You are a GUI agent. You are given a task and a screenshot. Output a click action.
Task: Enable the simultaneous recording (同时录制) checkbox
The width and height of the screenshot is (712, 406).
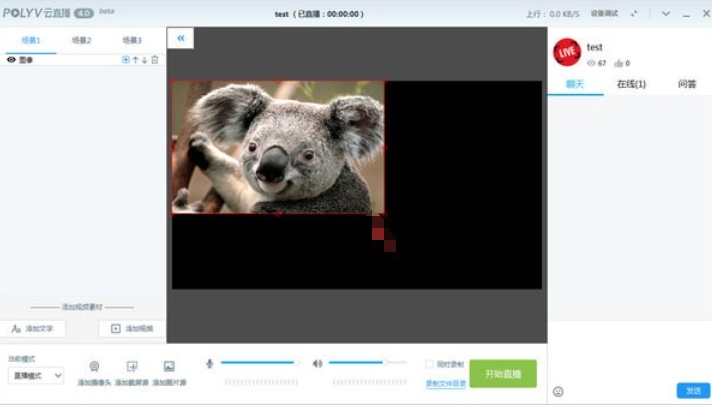click(429, 364)
